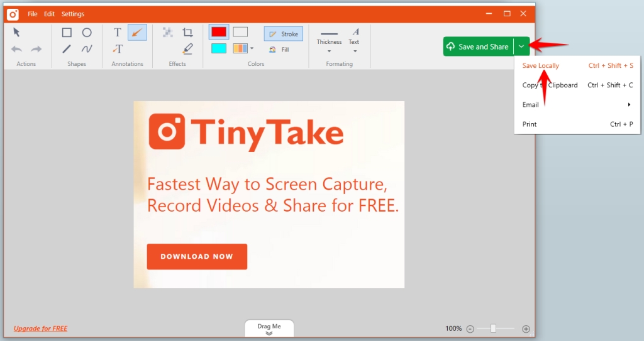Image resolution: width=644 pixels, height=341 pixels.
Task: Select the arrow annotation tool
Action: pyautogui.click(x=137, y=33)
